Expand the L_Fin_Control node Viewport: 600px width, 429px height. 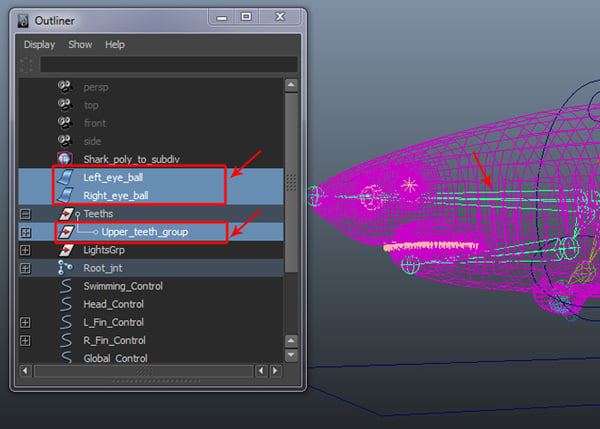[25, 323]
